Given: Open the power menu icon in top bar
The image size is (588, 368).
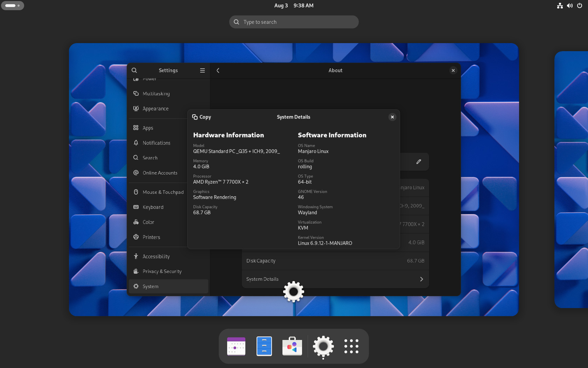Looking at the screenshot, I should [580, 6].
